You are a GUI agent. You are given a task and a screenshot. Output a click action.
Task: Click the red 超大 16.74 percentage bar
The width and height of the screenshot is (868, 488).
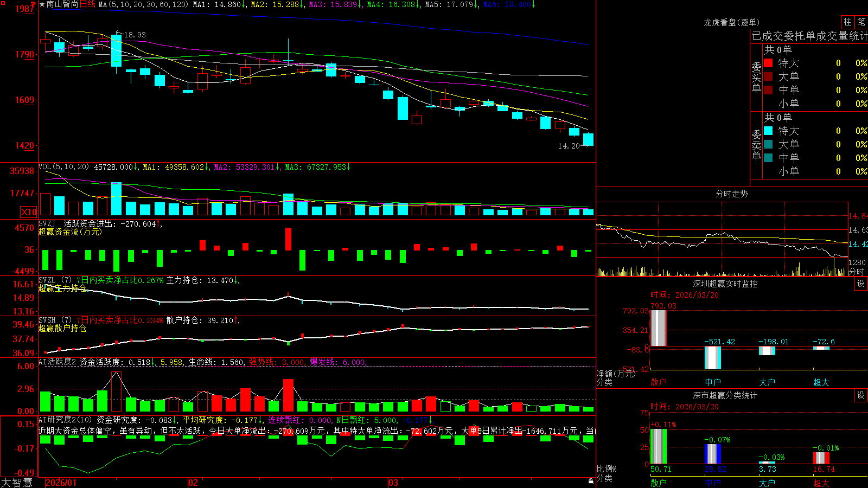[x=821, y=458]
